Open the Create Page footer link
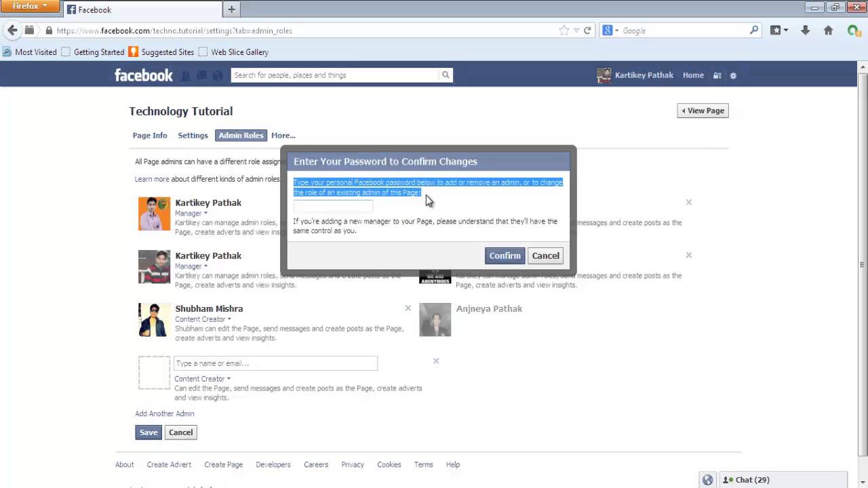The width and height of the screenshot is (868, 488). pos(223,464)
